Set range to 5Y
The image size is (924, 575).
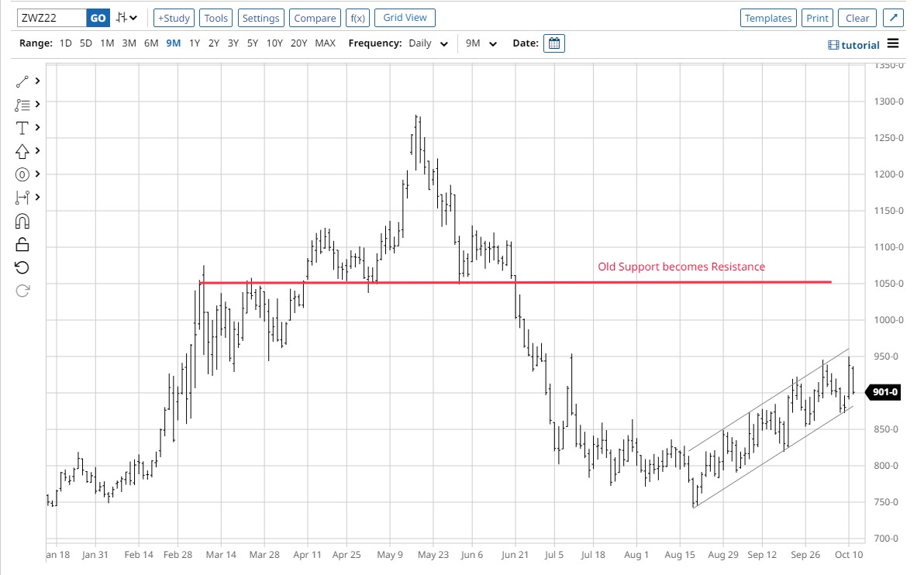pyautogui.click(x=253, y=43)
